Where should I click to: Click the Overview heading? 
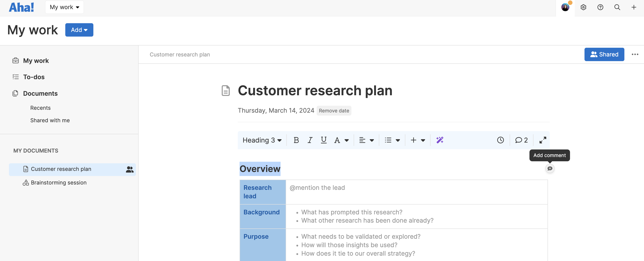tap(260, 169)
